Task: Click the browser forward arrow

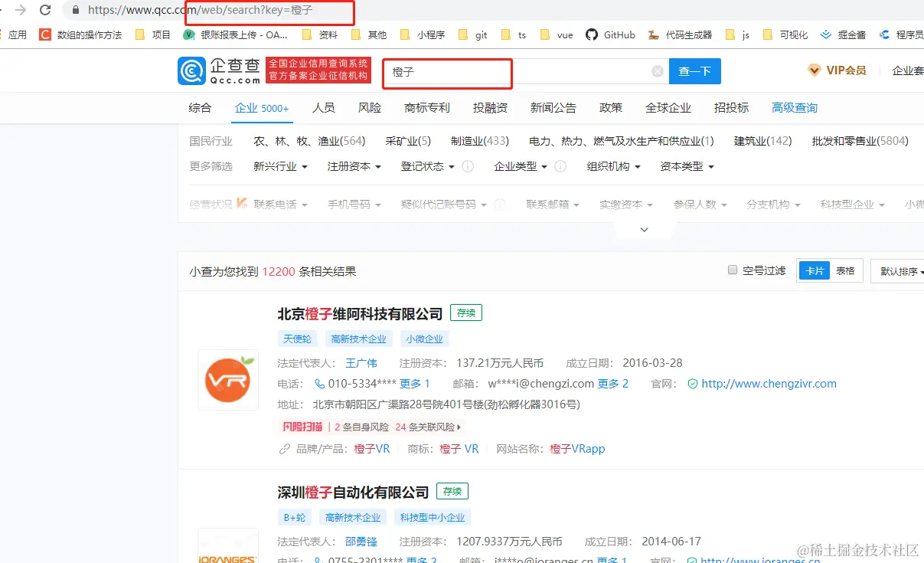Action: click(x=21, y=10)
